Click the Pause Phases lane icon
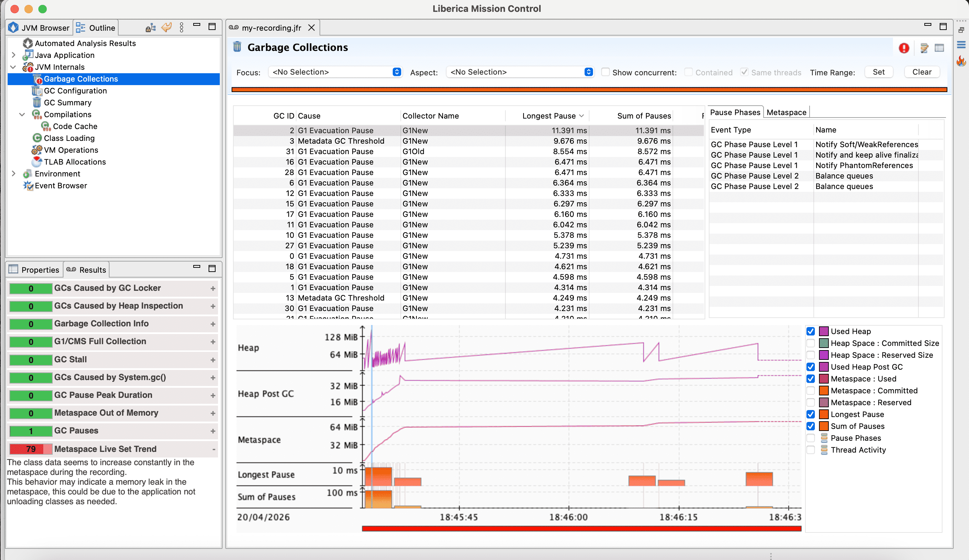This screenshot has width=969, height=560. (x=824, y=438)
